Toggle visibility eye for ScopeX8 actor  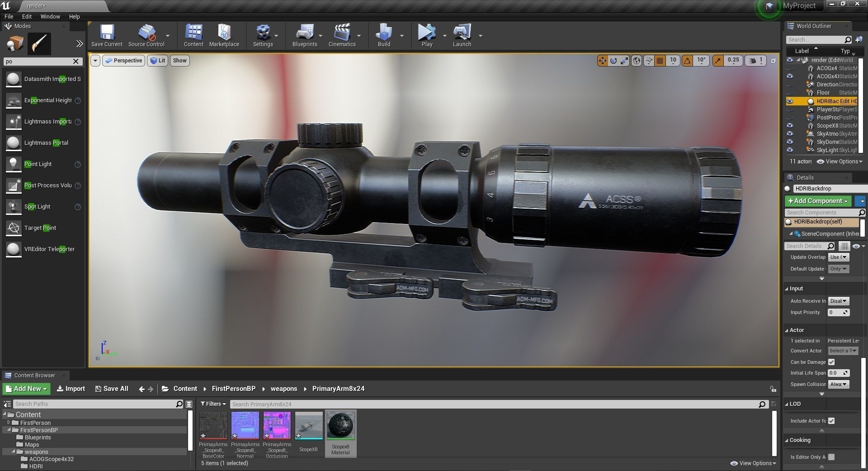(x=789, y=126)
